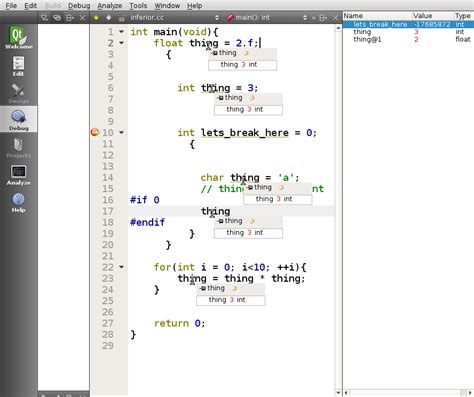Open the Qt Welcome mode
Viewport: 474px width, 397px height.
(x=18, y=37)
